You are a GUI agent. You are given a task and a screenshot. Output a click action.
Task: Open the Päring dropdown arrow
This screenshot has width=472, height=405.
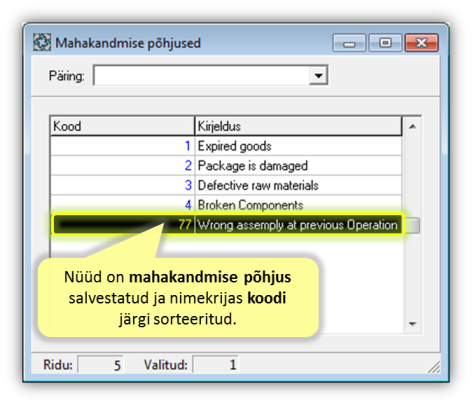coord(318,75)
